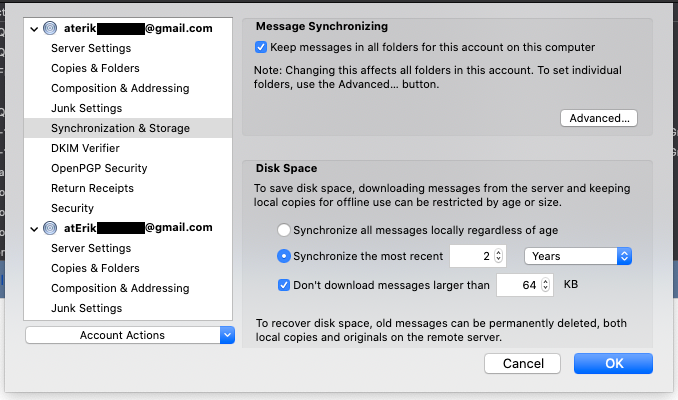Open DKIM Verifier settings

[85, 148]
